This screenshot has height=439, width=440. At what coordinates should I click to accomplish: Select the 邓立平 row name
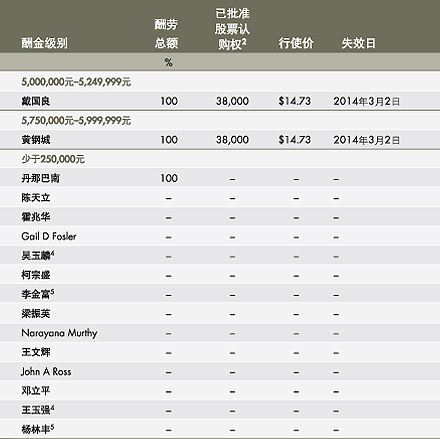click(36, 391)
